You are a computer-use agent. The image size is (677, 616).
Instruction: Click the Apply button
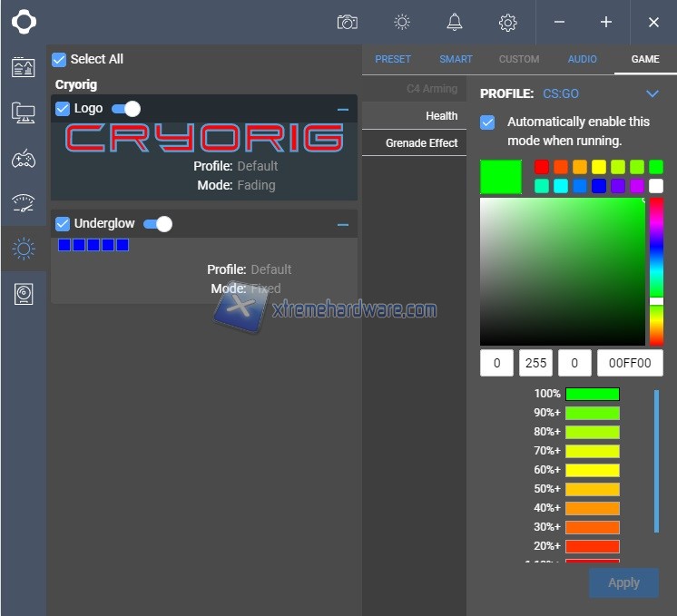tap(623, 582)
